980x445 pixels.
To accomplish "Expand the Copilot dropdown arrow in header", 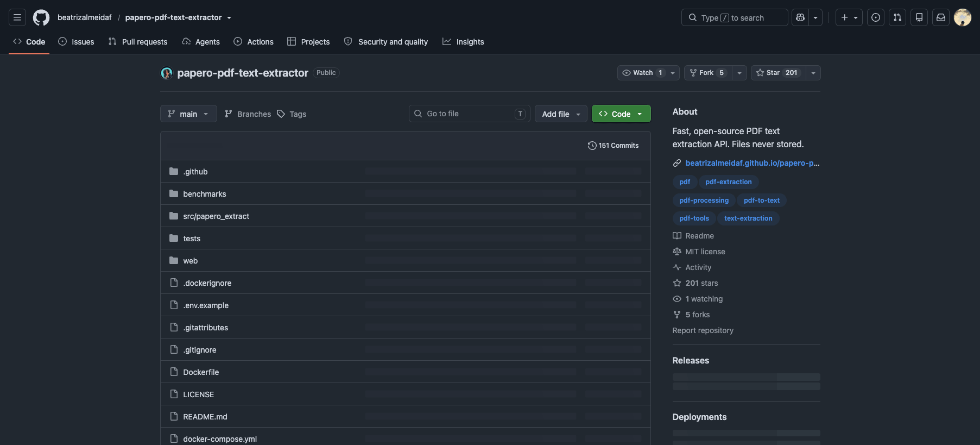I will pyautogui.click(x=815, y=17).
